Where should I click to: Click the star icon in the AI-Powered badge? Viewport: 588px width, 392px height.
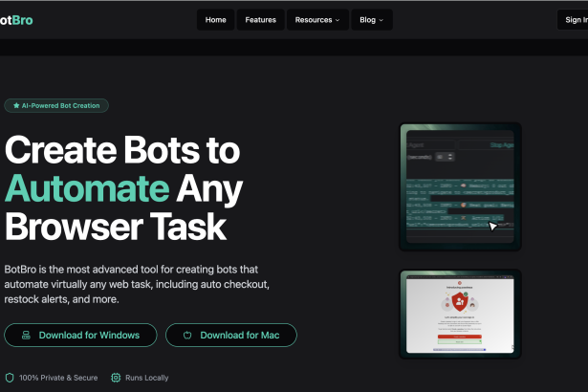(x=16, y=105)
